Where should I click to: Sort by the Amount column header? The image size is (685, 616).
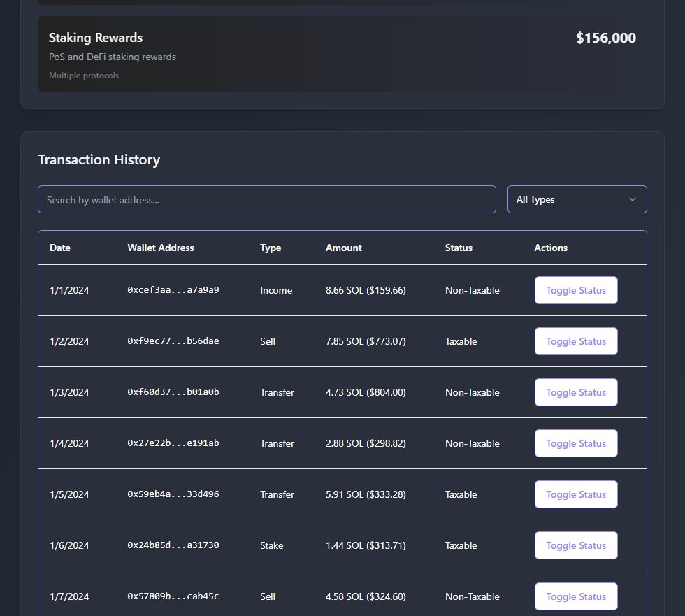click(x=343, y=248)
